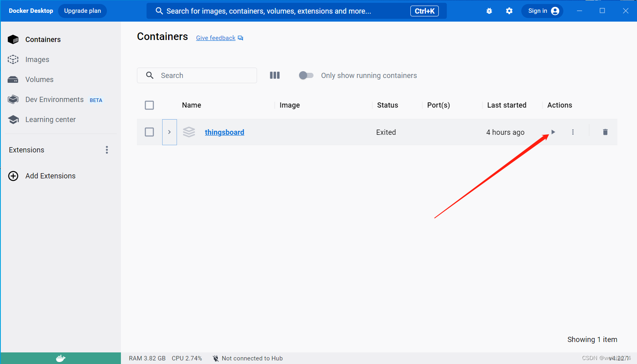Open the Containers section
The width and height of the screenshot is (637, 364).
pyautogui.click(x=43, y=40)
